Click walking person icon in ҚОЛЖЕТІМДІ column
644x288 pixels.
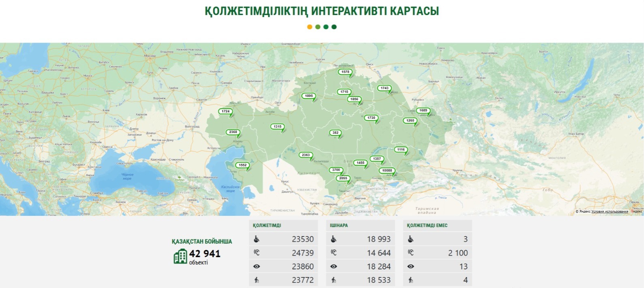pyautogui.click(x=257, y=280)
